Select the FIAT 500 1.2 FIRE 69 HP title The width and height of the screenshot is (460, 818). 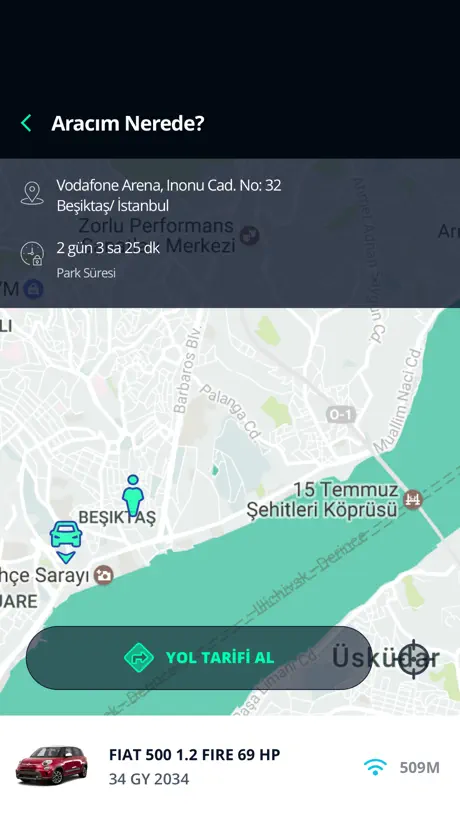tap(195, 754)
